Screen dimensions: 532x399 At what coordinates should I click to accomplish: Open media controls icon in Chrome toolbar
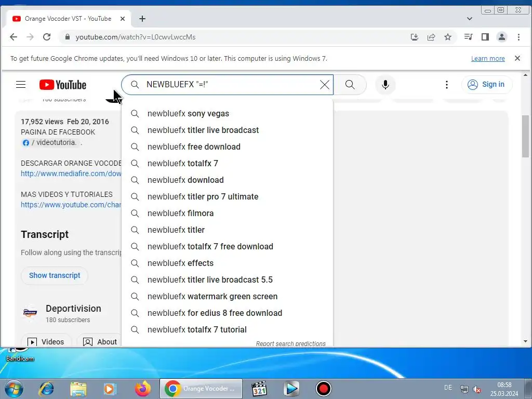click(x=468, y=37)
